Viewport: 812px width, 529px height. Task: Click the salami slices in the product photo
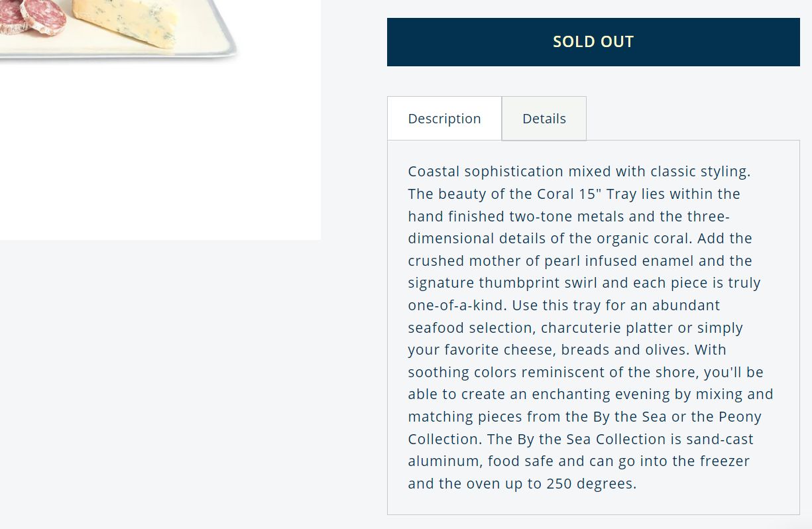point(33,17)
